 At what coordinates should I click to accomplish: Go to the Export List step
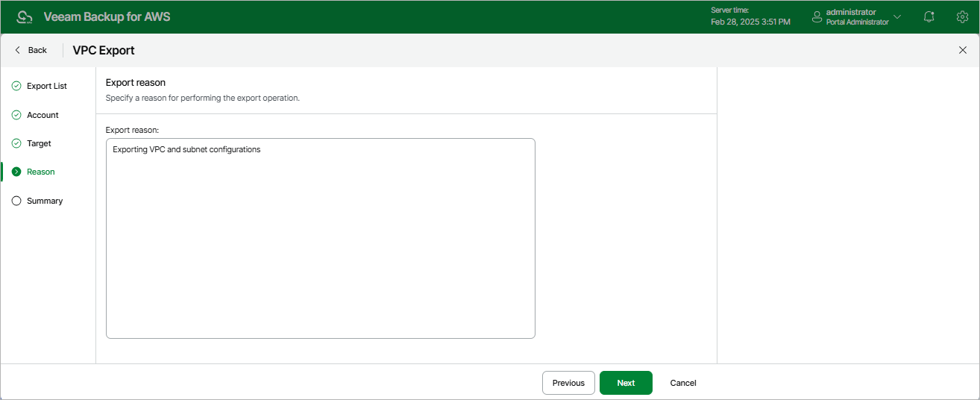click(48, 86)
